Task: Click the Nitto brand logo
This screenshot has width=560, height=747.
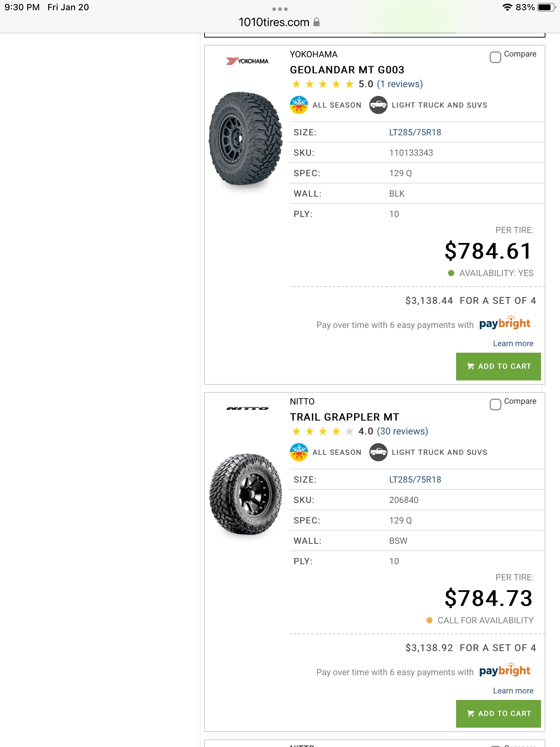Action: pos(247,408)
